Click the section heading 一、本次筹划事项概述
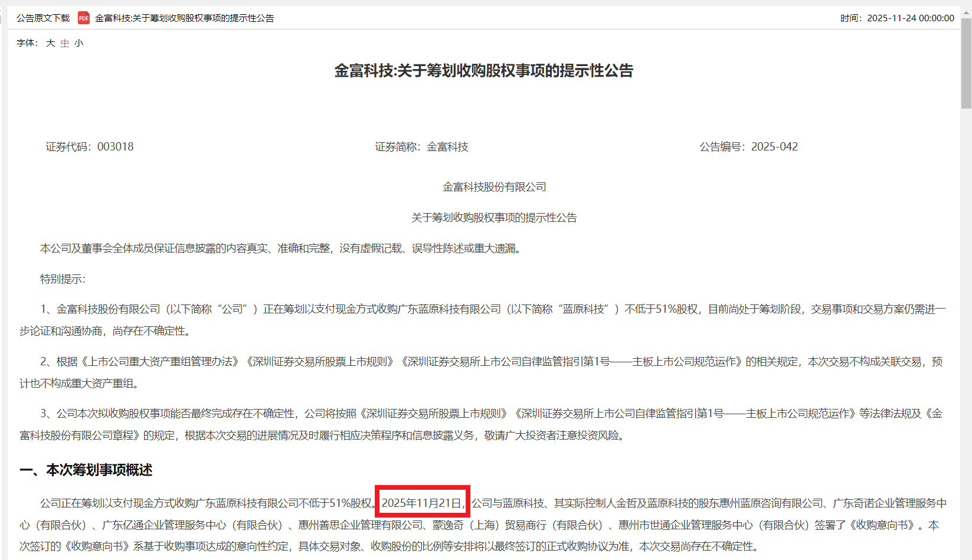The image size is (972, 560). click(86, 470)
